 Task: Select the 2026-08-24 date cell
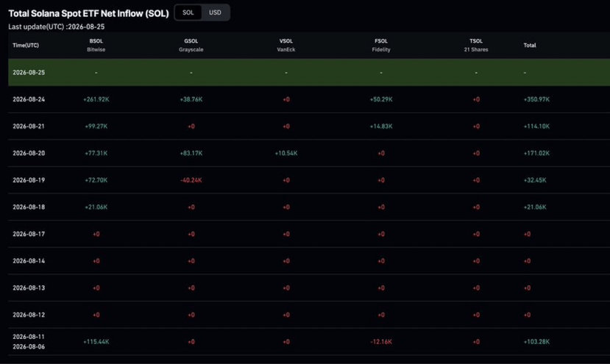click(x=29, y=99)
